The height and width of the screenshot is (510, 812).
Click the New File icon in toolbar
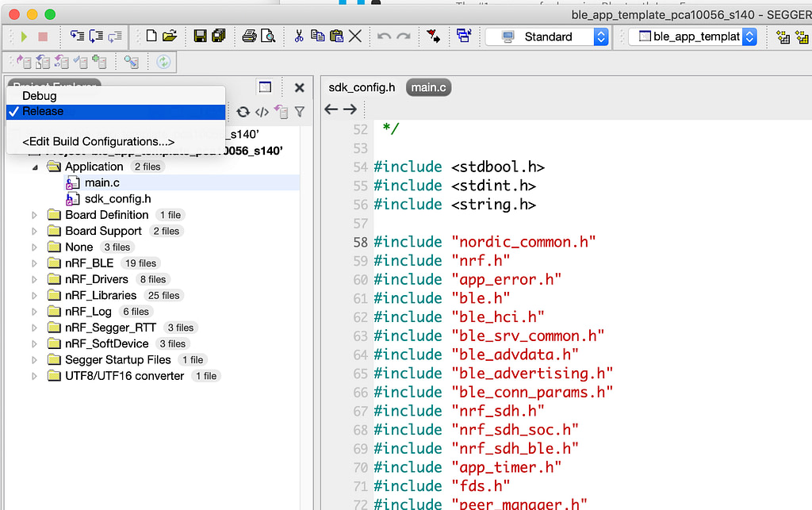(x=151, y=36)
